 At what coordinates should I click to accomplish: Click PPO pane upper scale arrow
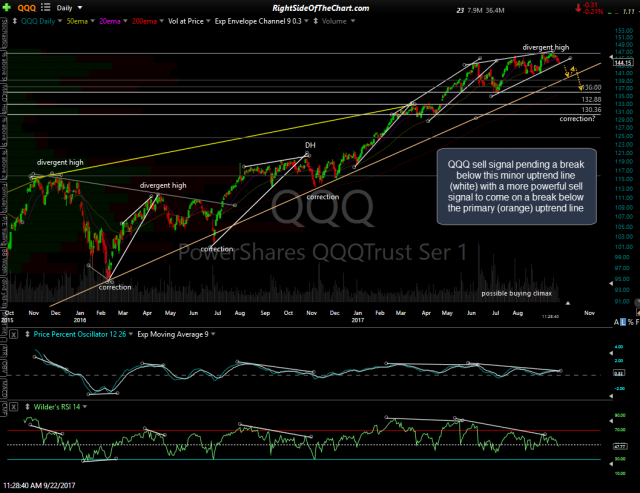(611, 353)
